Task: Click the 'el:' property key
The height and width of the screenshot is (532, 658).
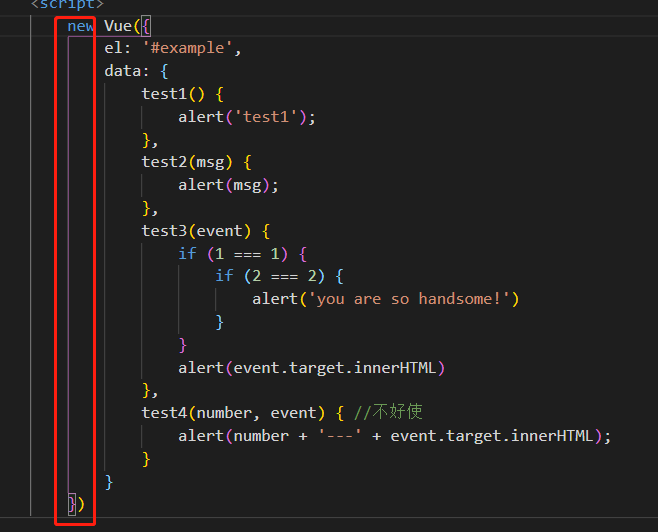Action: pos(118,48)
